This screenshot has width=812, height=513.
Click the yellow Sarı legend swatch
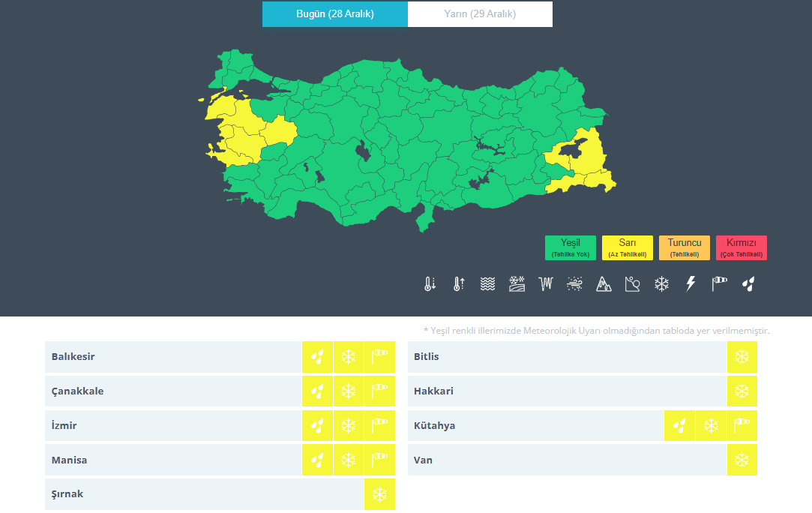coord(627,247)
